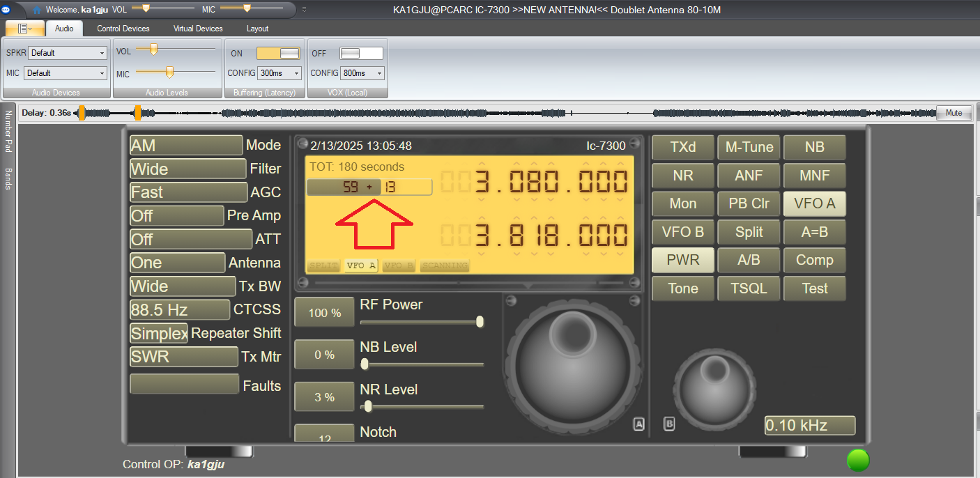Click the menu list icon beside the Audio tab
The image size is (980, 478).
24,28
